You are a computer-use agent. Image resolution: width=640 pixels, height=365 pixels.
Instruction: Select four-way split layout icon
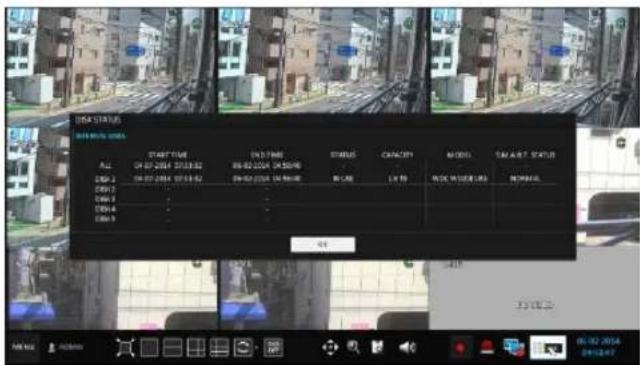pyautogui.click(x=196, y=348)
